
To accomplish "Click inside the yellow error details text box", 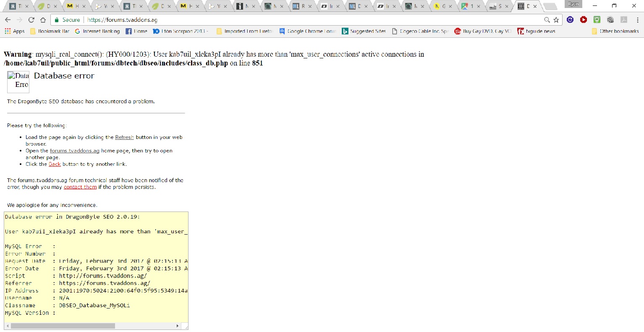I will tap(96, 267).
